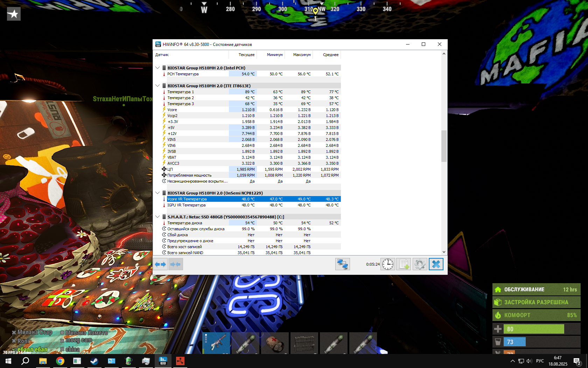Open Google Chrome from the taskbar

(x=60, y=361)
